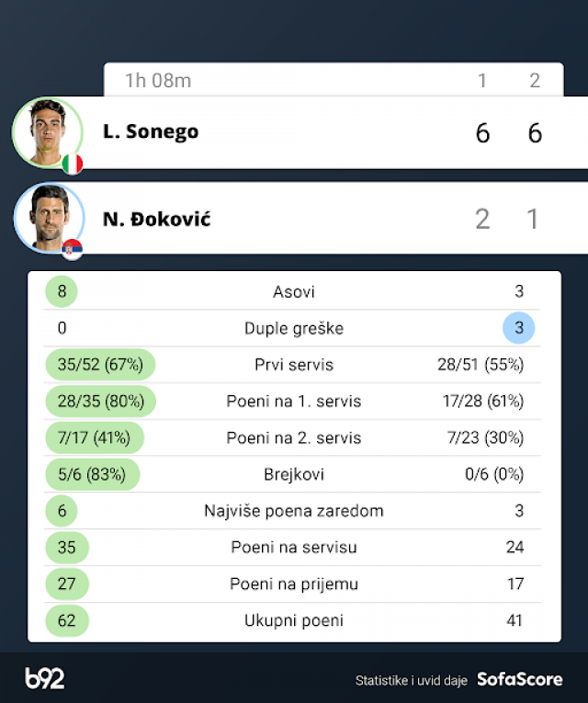
Task: Click Sonego's 35/52 (67%) first serve badge
Action: coord(100,365)
